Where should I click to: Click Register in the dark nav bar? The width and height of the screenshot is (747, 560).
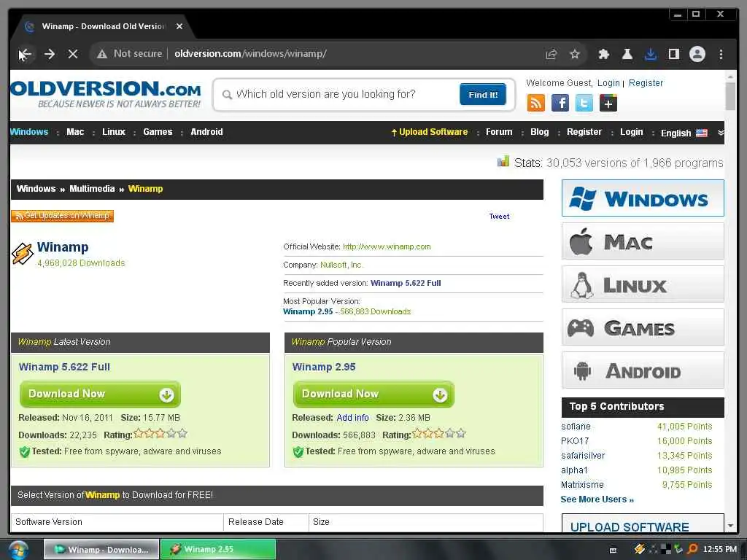(x=584, y=132)
